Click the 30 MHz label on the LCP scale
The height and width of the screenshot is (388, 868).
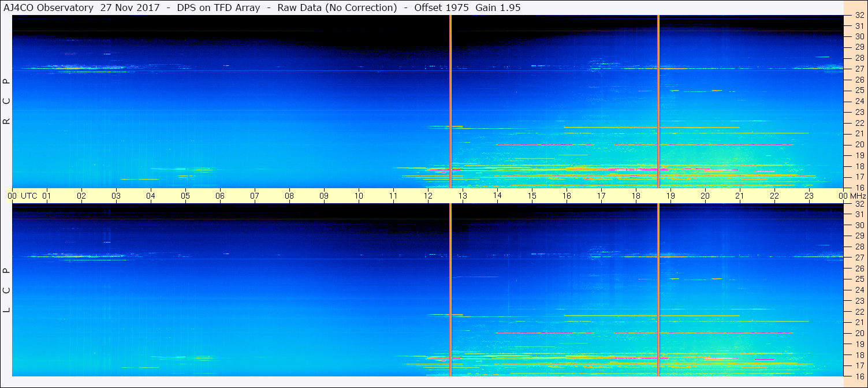point(859,225)
